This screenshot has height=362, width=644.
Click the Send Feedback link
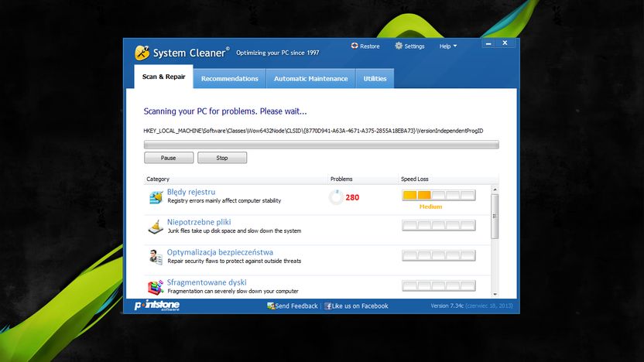click(296, 306)
